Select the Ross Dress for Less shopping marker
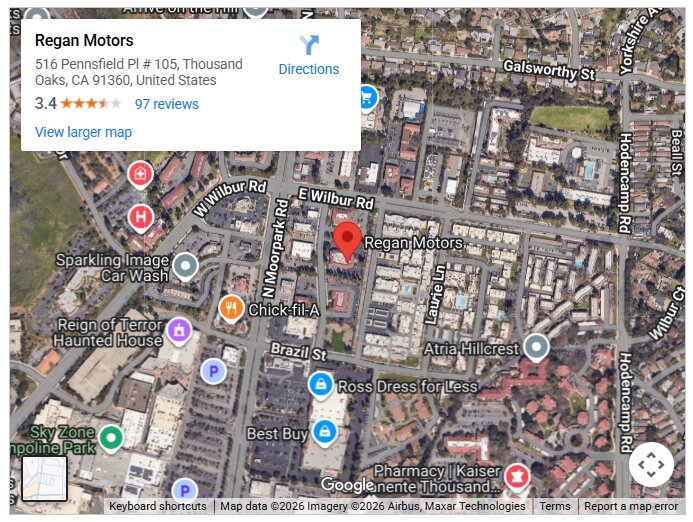Viewport: 693px width, 522px height. pos(321,386)
